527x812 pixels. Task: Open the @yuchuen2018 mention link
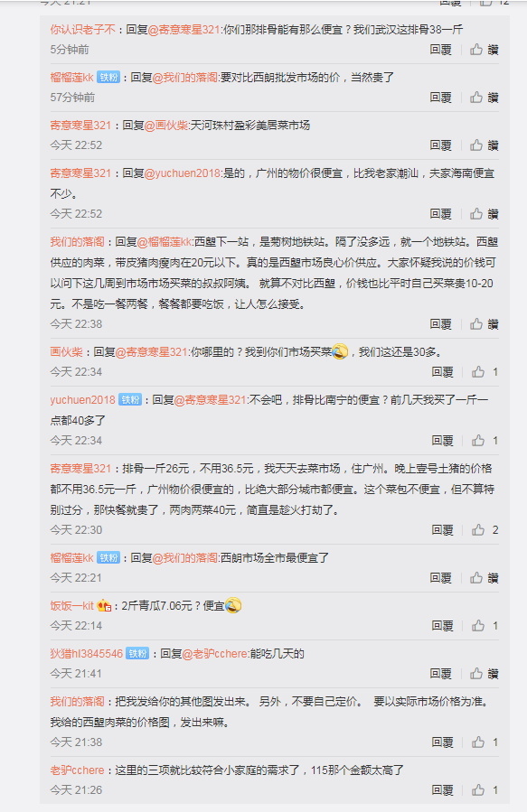pyautogui.click(x=183, y=173)
